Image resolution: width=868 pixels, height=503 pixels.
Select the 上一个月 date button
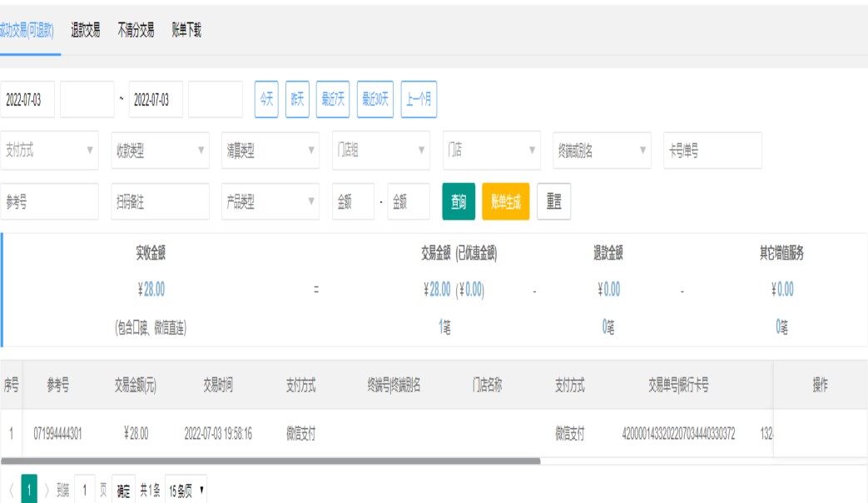[x=419, y=100]
